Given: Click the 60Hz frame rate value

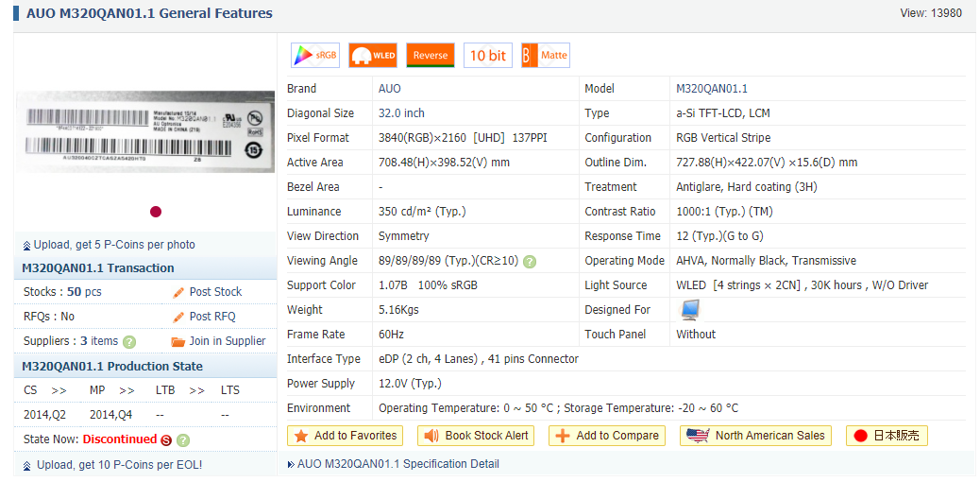Looking at the screenshot, I should coord(391,335).
